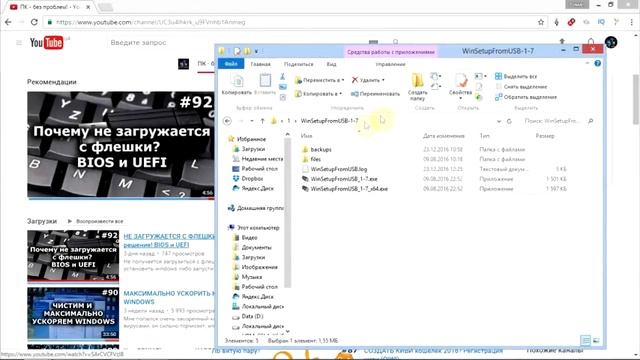Click the Создать папку folder icon

tap(417, 80)
